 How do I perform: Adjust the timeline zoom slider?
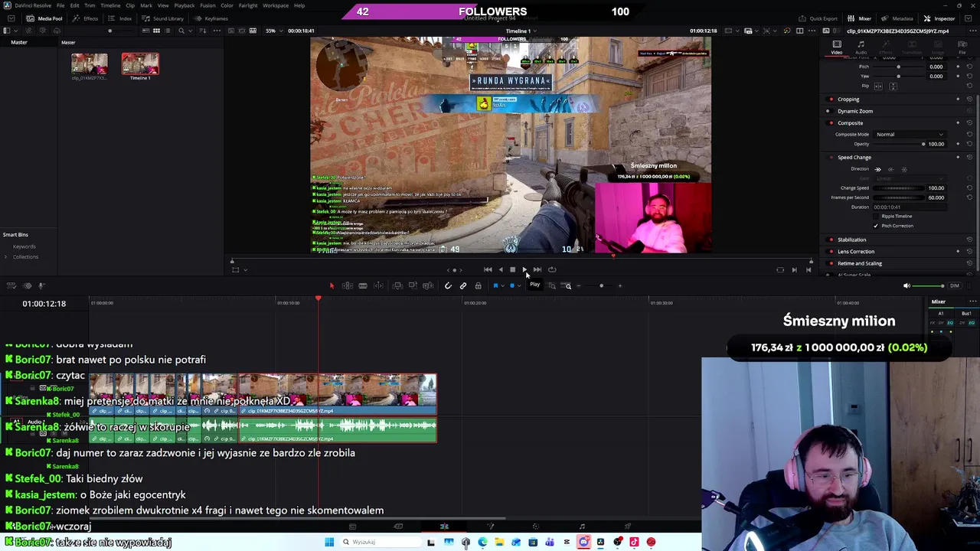(601, 285)
